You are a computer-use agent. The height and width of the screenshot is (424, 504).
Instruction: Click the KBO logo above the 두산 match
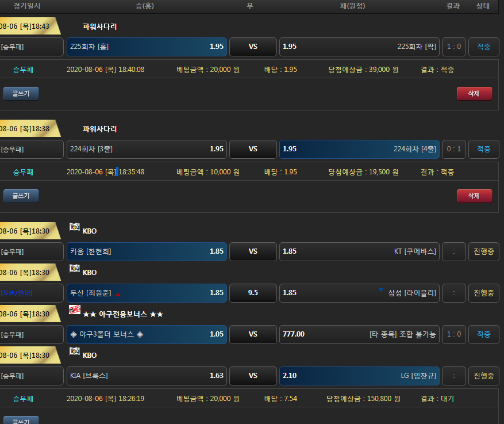[74, 269]
